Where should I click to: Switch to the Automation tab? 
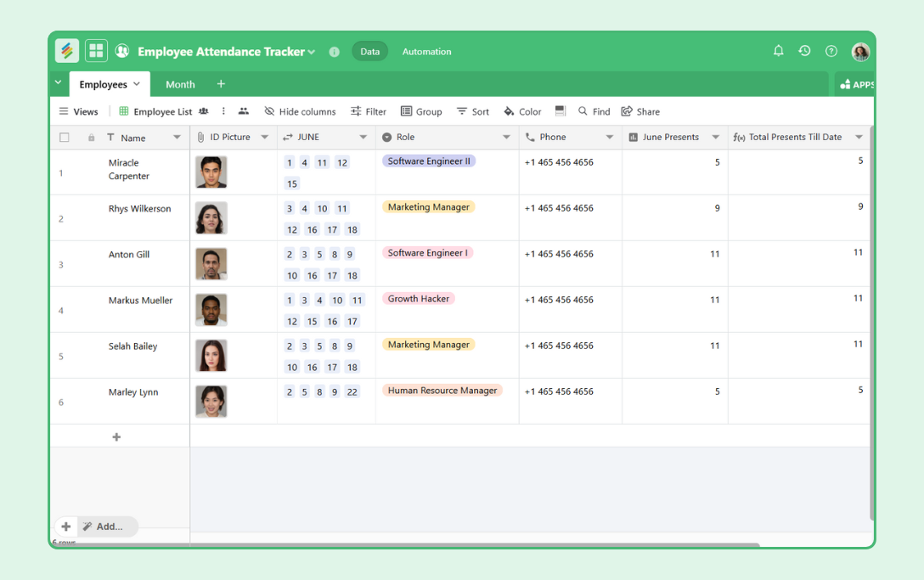point(426,51)
